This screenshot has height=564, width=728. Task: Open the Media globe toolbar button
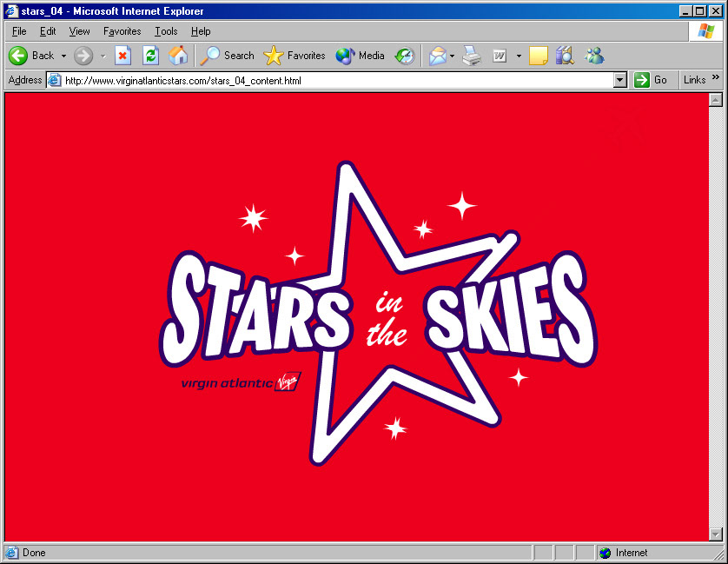pos(361,56)
